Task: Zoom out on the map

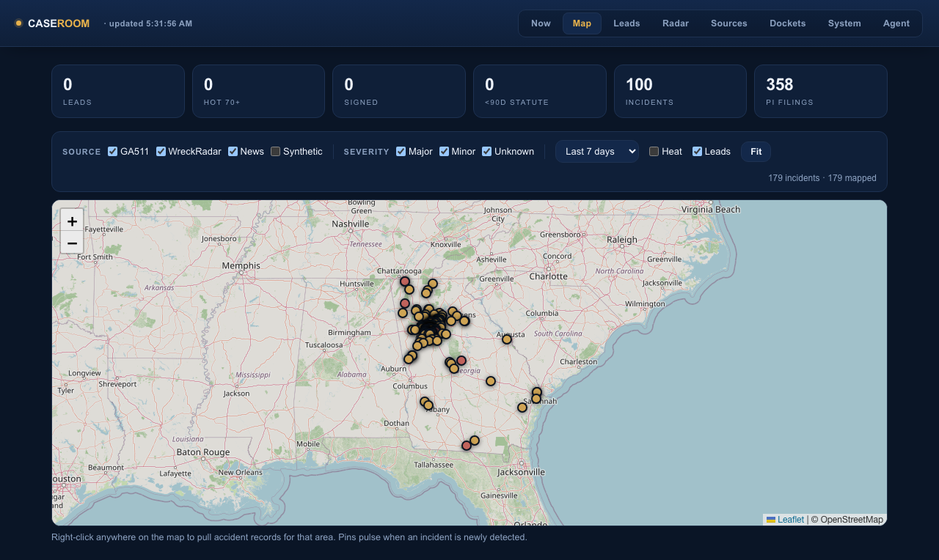Action: [x=72, y=243]
